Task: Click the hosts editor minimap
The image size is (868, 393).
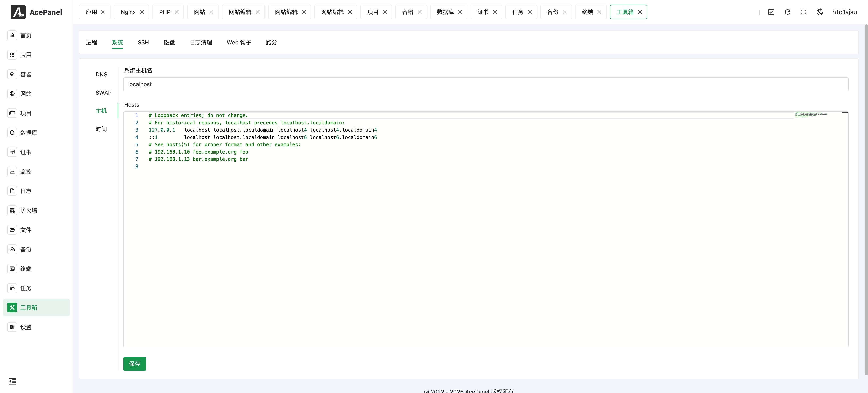Action: (811, 115)
